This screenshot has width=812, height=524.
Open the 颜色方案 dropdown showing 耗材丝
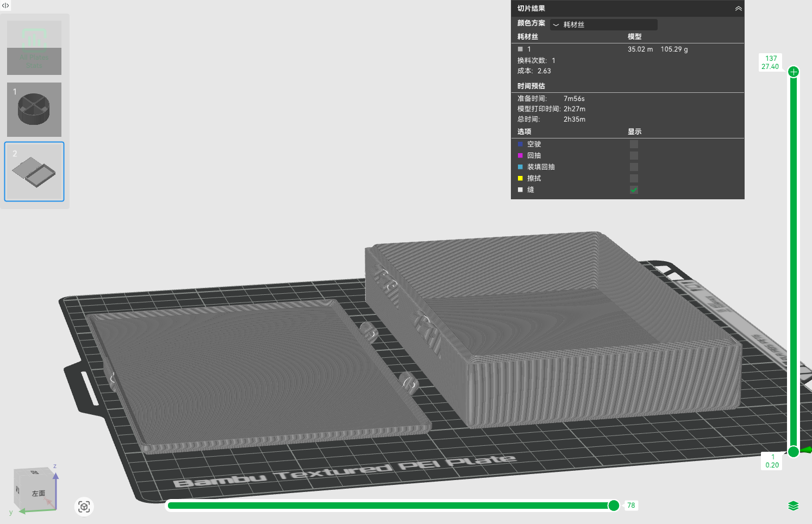coord(604,24)
